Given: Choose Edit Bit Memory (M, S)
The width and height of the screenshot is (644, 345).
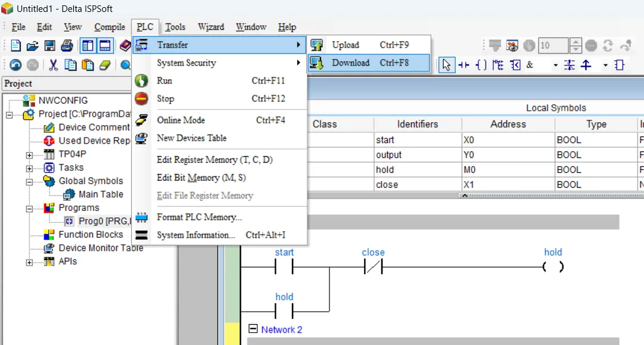Looking at the screenshot, I should [219, 178].
